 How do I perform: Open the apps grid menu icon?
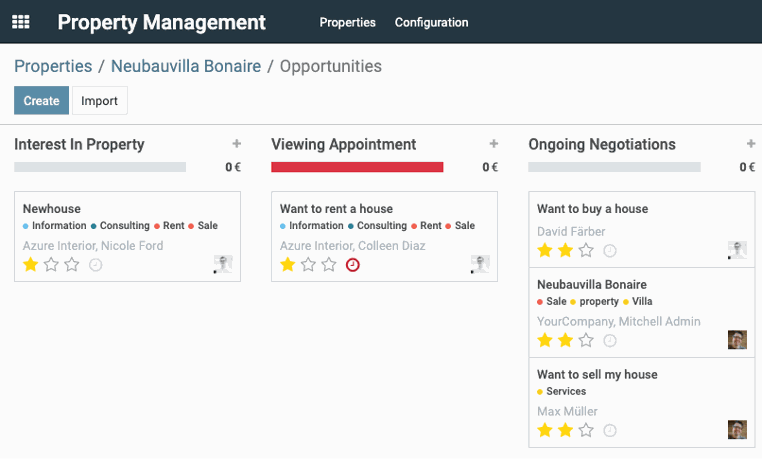pyautogui.click(x=20, y=22)
